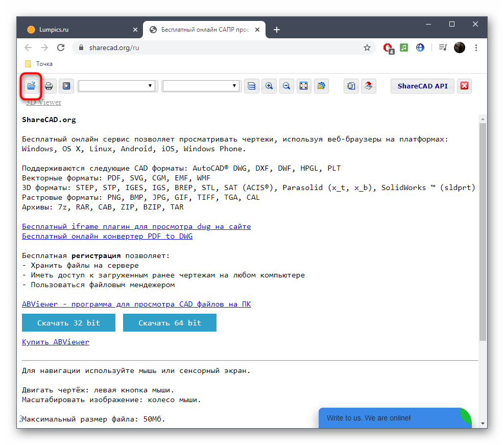Click the zoom in magnifier icon
This screenshot has width=504, height=445.
(x=269, y=86)
